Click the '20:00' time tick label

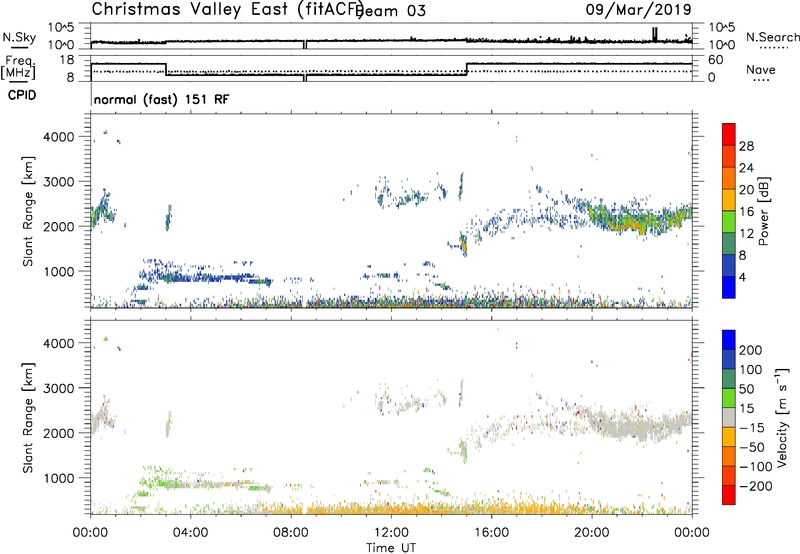click(592, 533)
